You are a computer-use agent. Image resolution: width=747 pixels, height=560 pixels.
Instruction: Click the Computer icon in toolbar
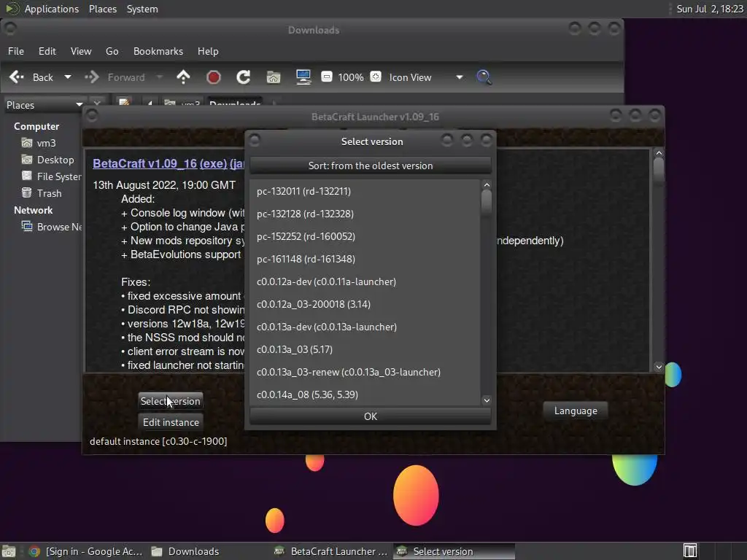[303, 77]
